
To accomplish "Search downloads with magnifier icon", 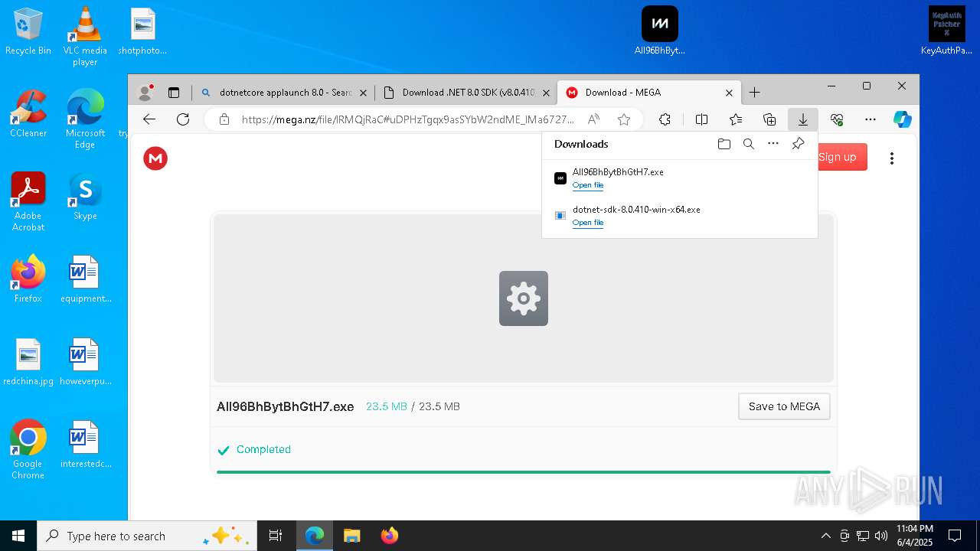I will tap(749, 144).
